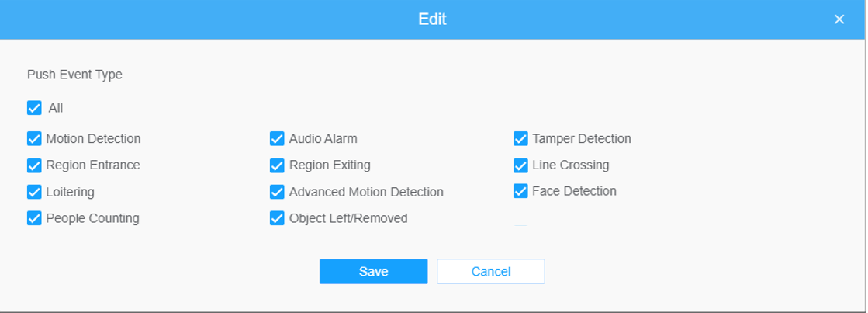The width and height of the screenshot is (868, 313).
Task: Disable the Face Detection checkbox
Action: click(520, 191)
